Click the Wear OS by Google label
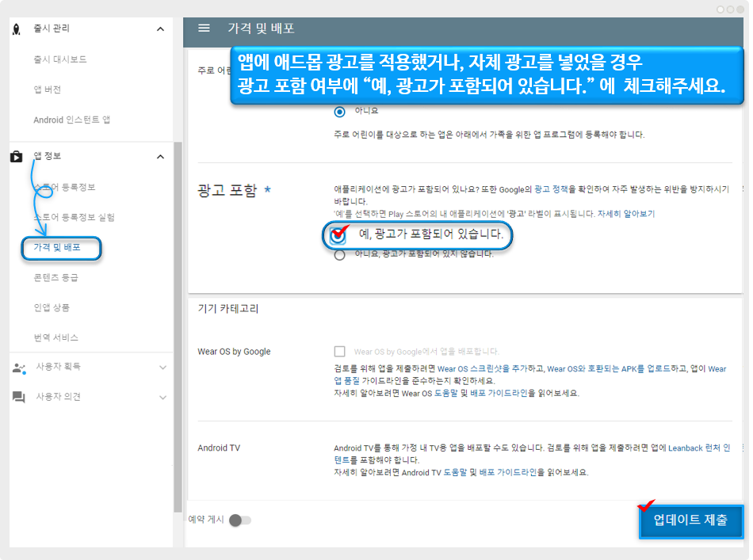 [x=234, y=352]
